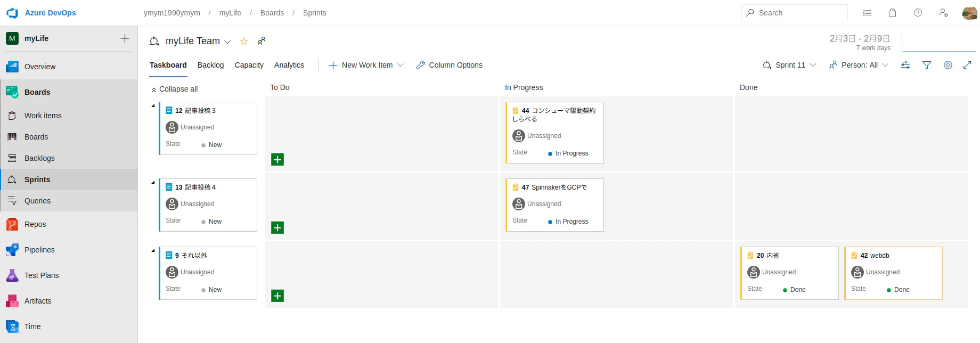Click the 2月3日 - 2月9日 sprint dates
Image resolution: width=980 pixels, height=343 pixels.
pos(860,38)
